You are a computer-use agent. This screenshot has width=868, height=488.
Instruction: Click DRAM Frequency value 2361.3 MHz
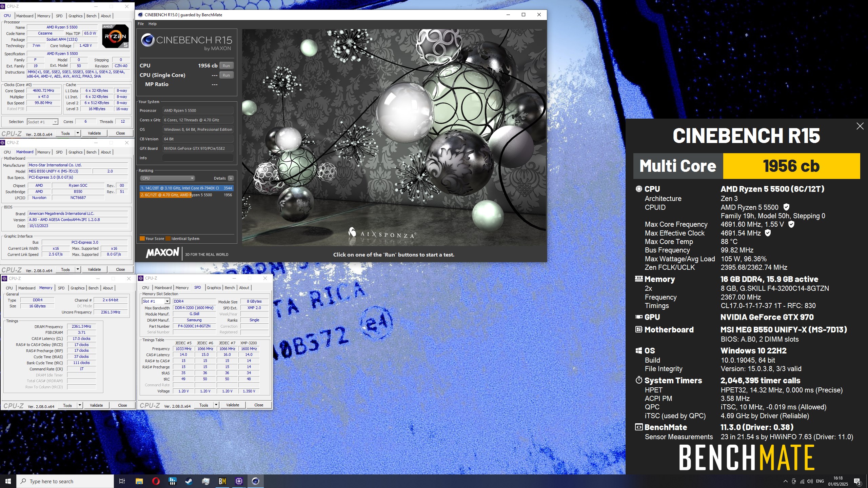[81, 326]
